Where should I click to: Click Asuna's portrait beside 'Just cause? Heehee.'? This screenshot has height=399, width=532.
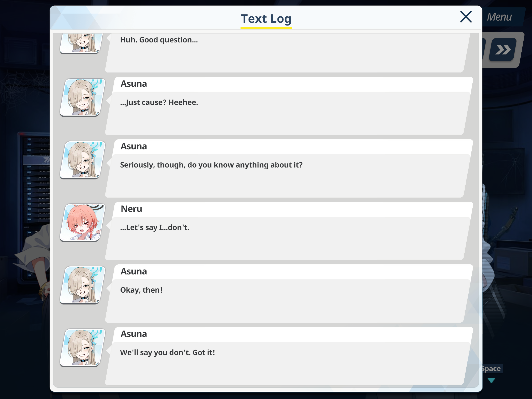tap(82, 97)
